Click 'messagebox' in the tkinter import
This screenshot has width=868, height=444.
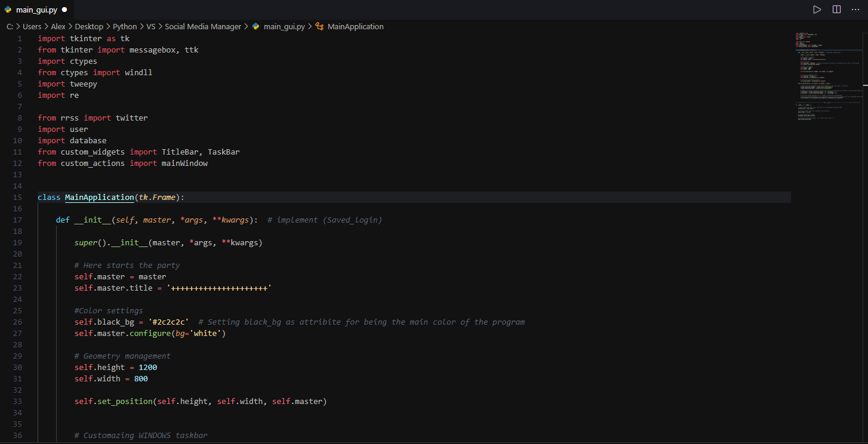point(153,50)
